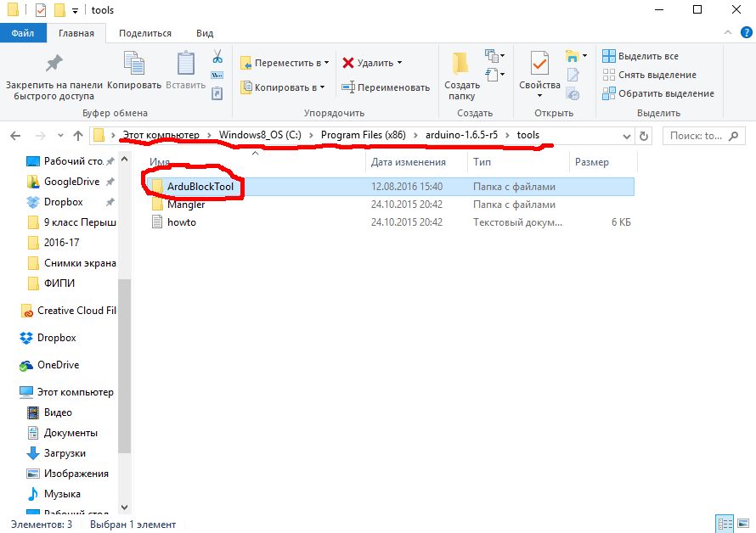Expand the address bar history dropdown

click(x=627, y=137)
